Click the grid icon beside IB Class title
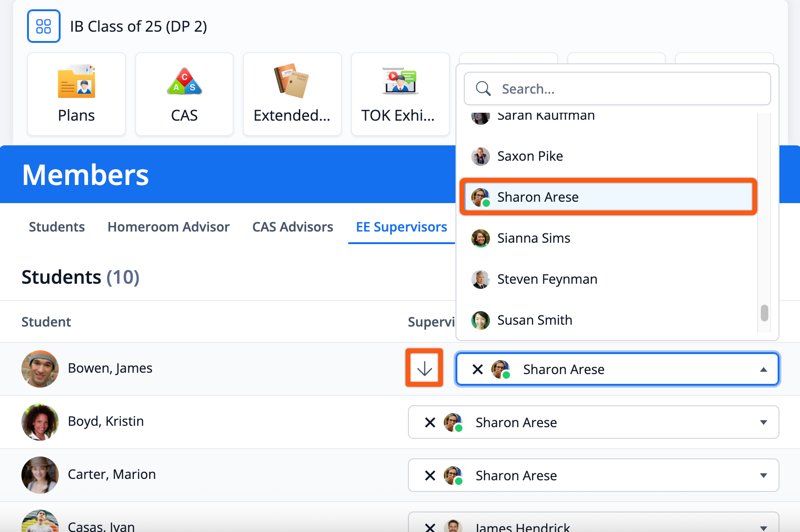This screenshot has height=532, width=800. tap(43, 26)
